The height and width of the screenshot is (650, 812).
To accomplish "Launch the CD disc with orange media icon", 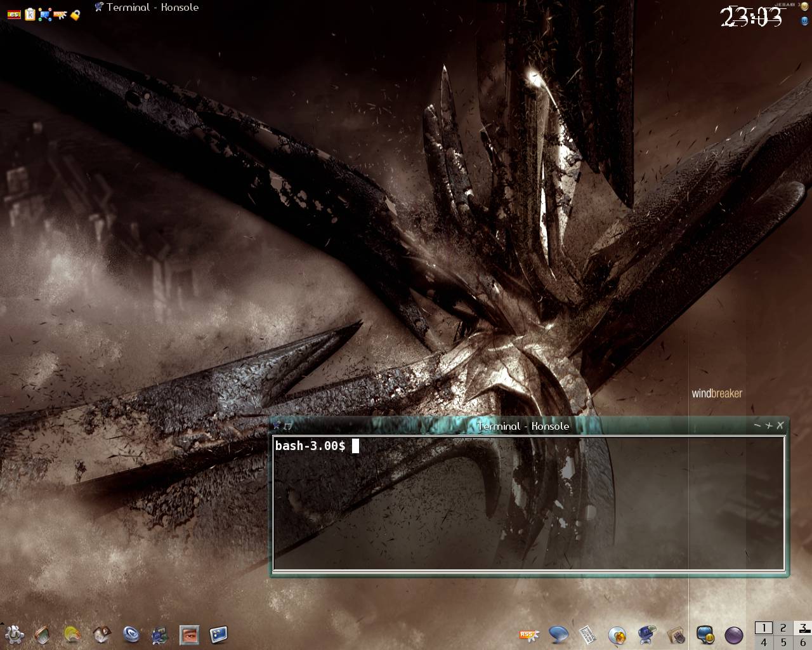I will (617, 634).
